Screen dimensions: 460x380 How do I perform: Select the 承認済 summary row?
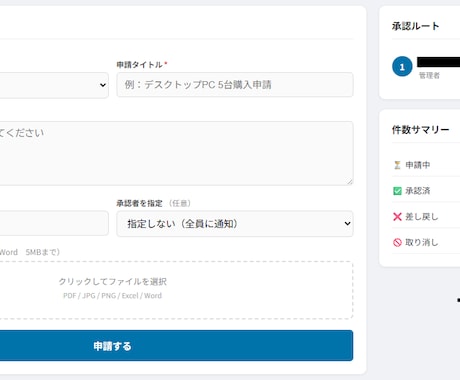click(x=426, y=191)
